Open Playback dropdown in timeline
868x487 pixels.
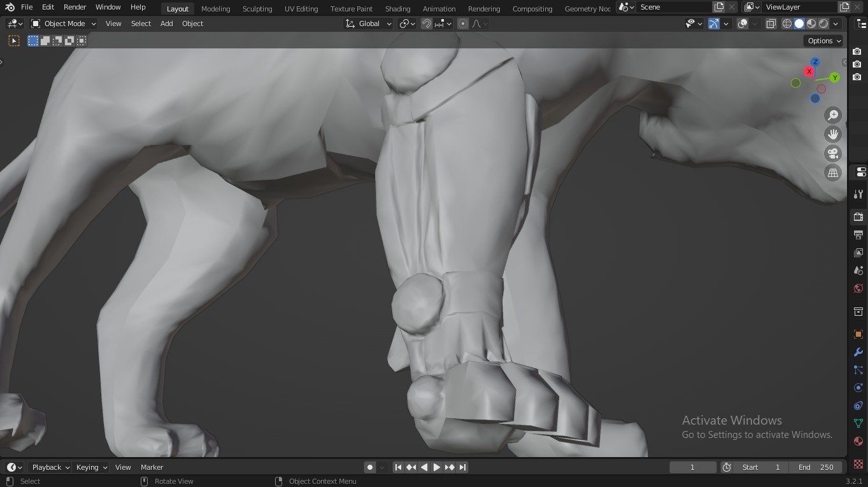click(x=51, y=467)
